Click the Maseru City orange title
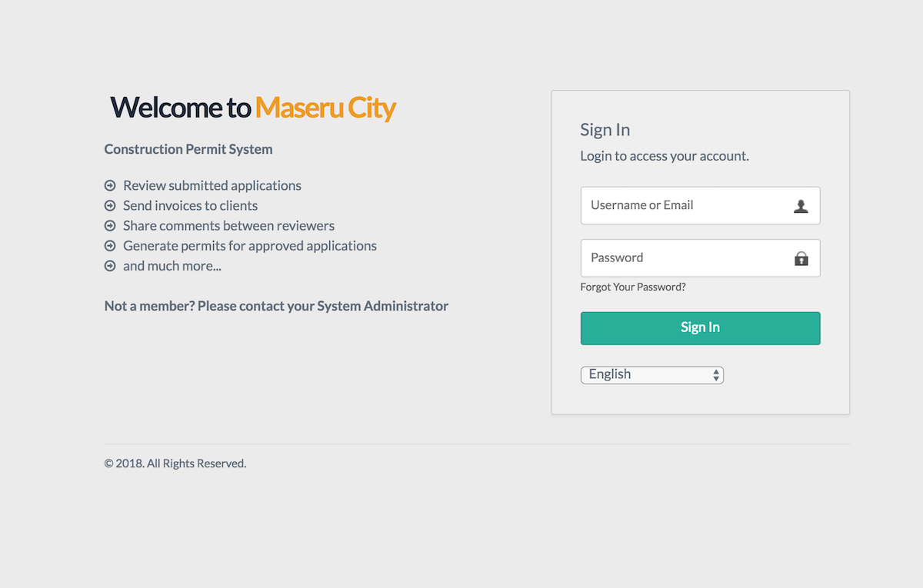This screenshot has height=588, width=923. coord(325,108)
